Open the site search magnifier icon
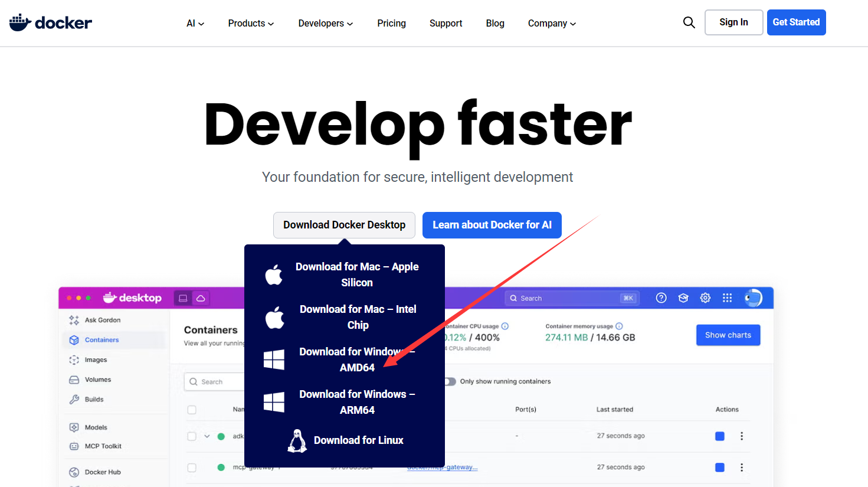The image size is (868, 487). [x=689, y=22]
